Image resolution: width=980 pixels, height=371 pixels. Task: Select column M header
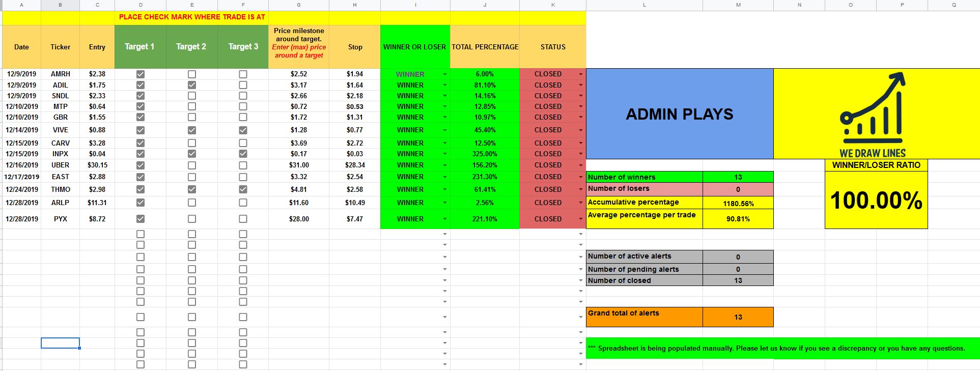tap(738, 5)
